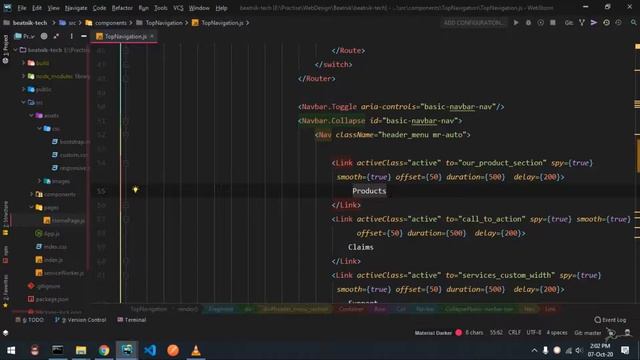
Task: Toggle the Structure vertical tool window tab
Action: click(5, 218)
